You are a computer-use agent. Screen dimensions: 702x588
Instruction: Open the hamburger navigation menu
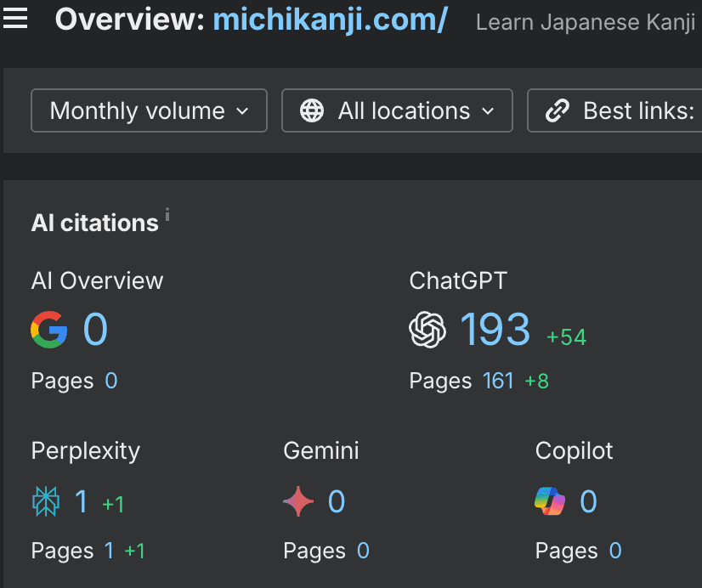point(16,19)
